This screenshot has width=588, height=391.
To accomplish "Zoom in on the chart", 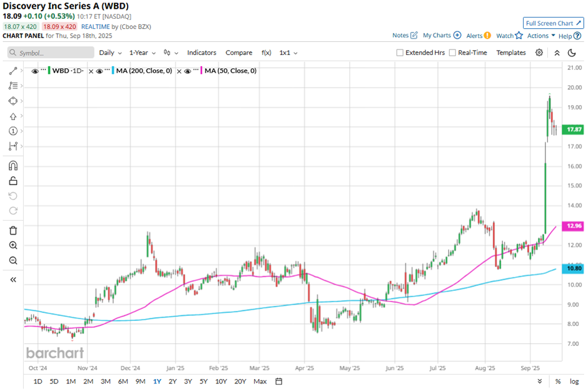I will [13, 245].
